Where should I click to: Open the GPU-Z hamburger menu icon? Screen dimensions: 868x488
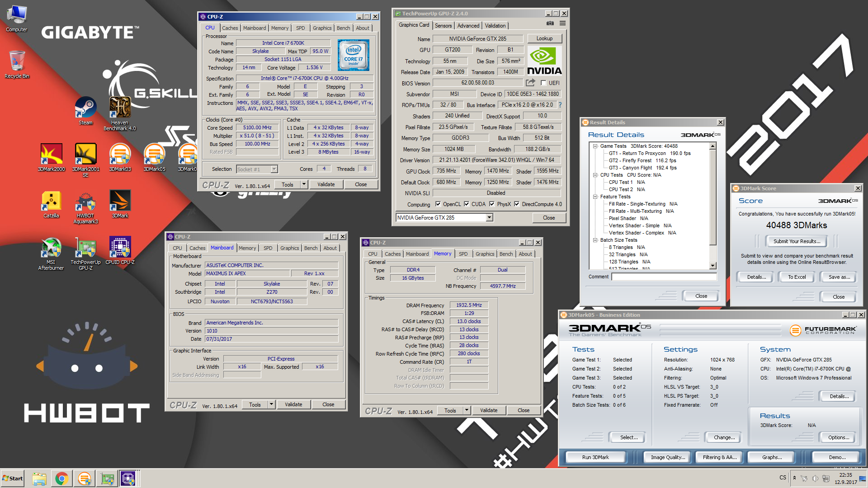pos(562,23)
